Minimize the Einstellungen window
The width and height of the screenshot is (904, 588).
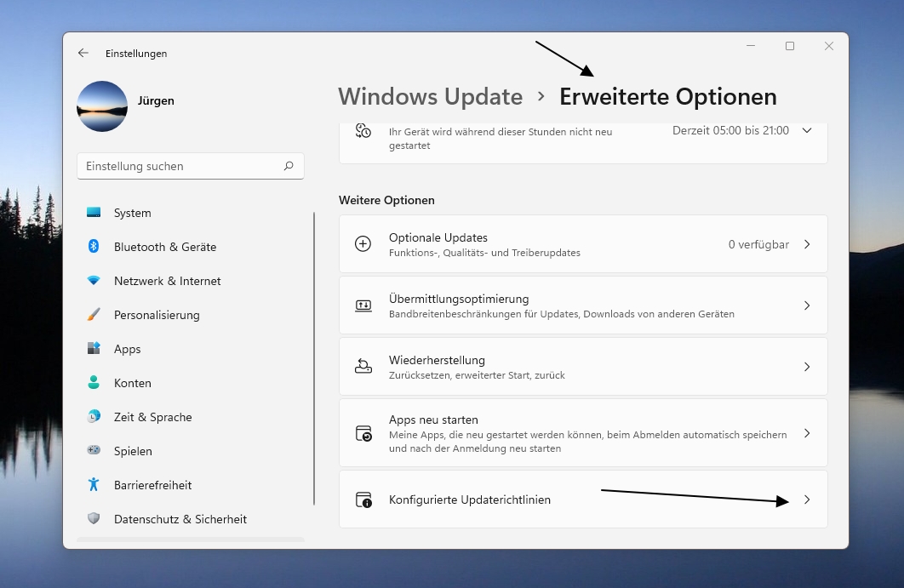751,46
